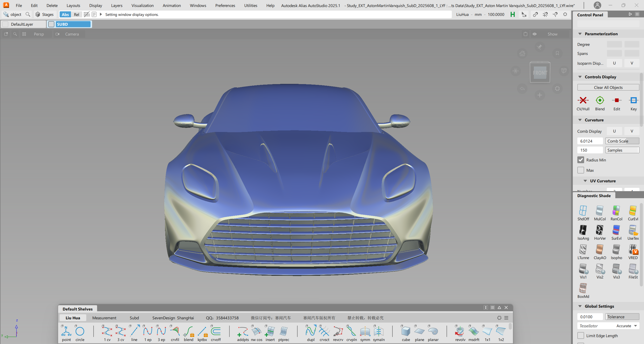
Task: Open the Tessellator dropdown
Action: tap(608, 326)
